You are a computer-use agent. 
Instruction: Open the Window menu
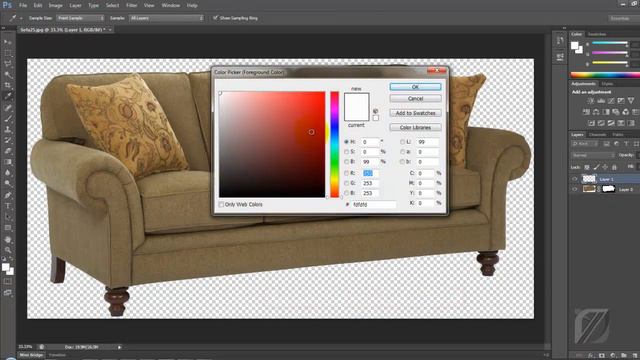point(171,5)
